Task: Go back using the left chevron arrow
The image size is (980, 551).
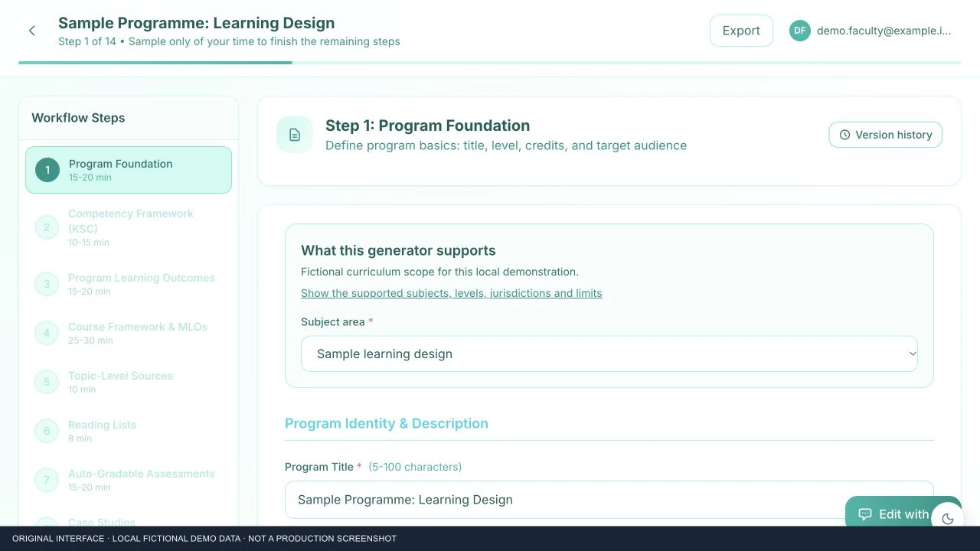Action: pyautogui.click(x=31, y=31)
